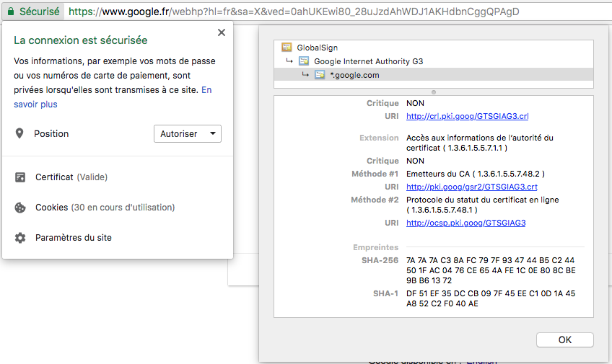This screenshot has height=364, width=612.
Task: Click the Emetteurs du CA method text
Action: [476, 174]
